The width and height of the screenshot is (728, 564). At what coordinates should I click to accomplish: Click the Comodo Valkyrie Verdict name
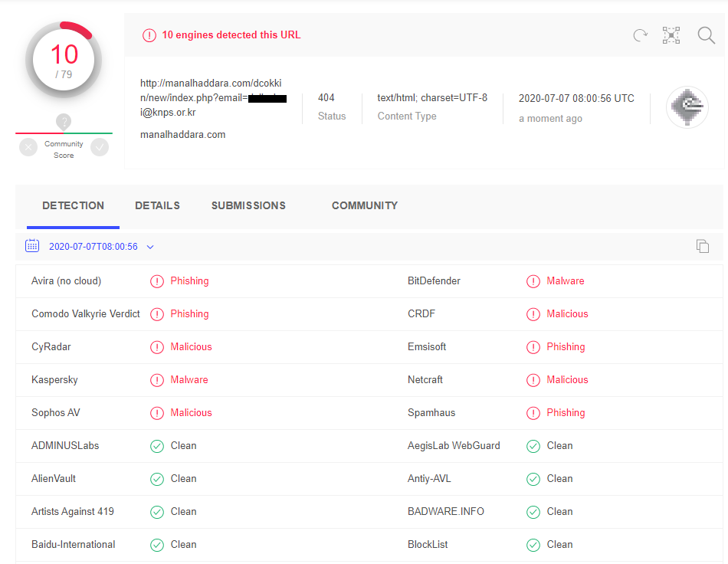pos(85,313)
